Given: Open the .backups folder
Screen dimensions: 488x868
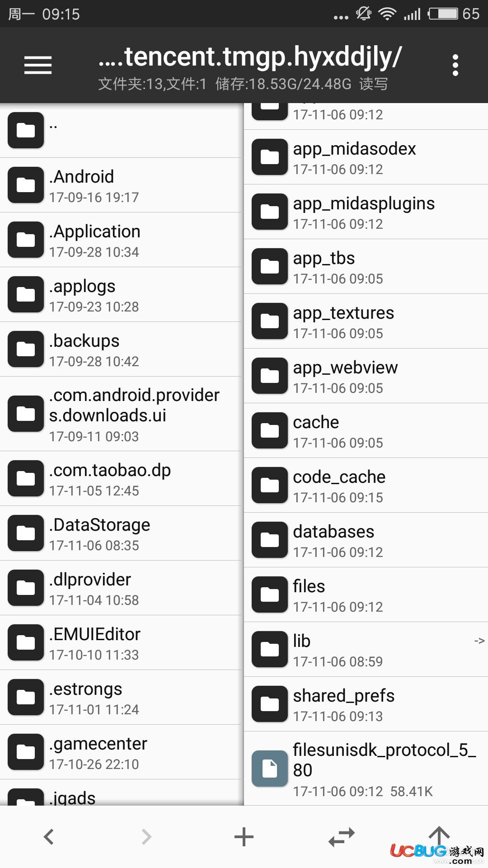Looking at the screenshot, I should pyautogui.click(x=122, y=349).
